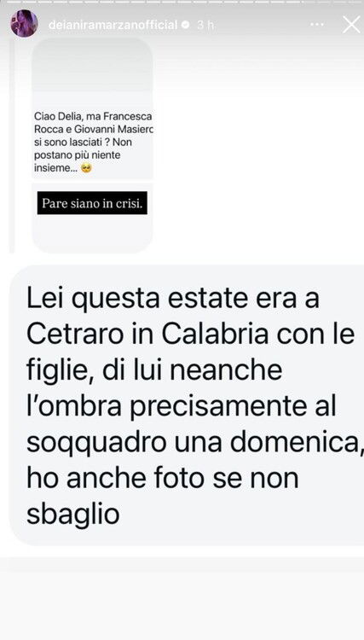Click the verified badge next to username

pyautogui.click(x=185, y=25)
